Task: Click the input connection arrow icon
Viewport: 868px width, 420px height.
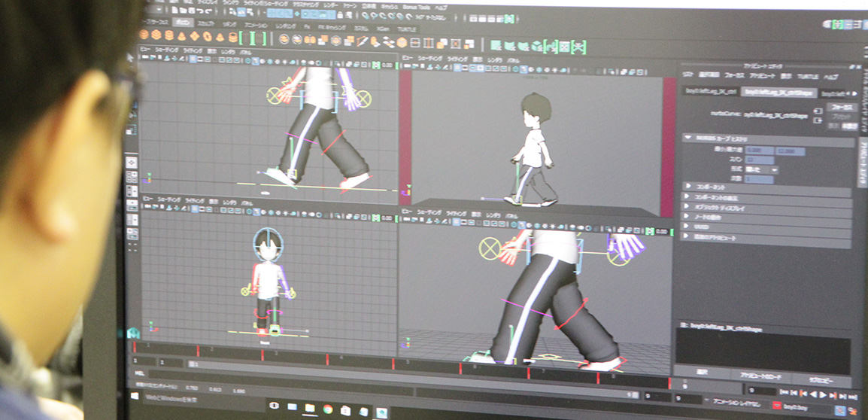Action: [818, 111]
